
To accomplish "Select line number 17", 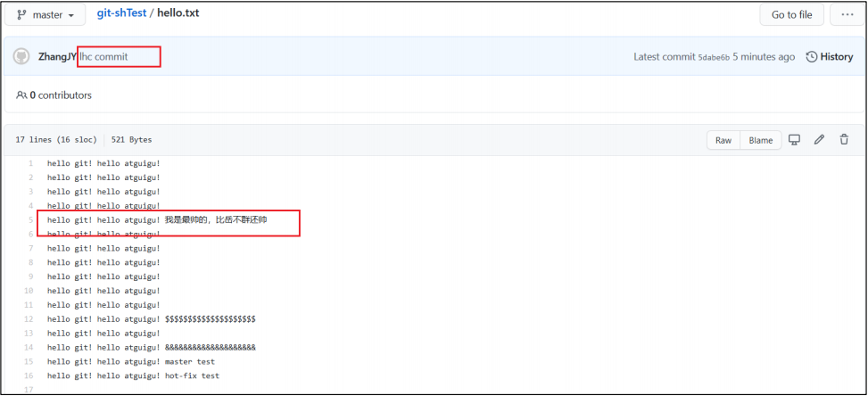I will pos(29,390).
